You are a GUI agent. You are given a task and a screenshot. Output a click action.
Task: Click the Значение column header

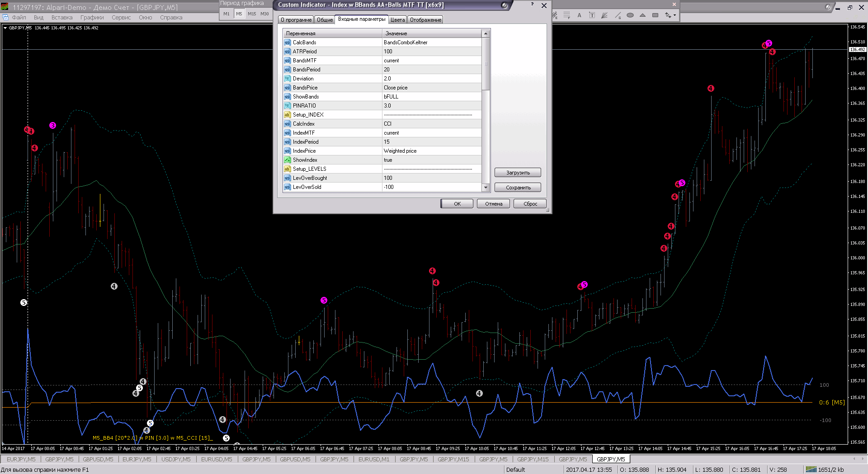pos(432,33)
